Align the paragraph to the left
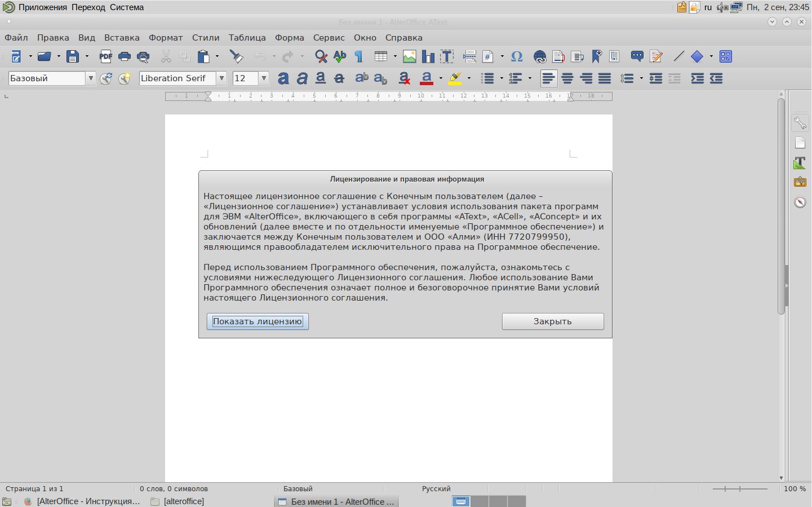The width and height of the screenshot is (812, 507). 548,78
